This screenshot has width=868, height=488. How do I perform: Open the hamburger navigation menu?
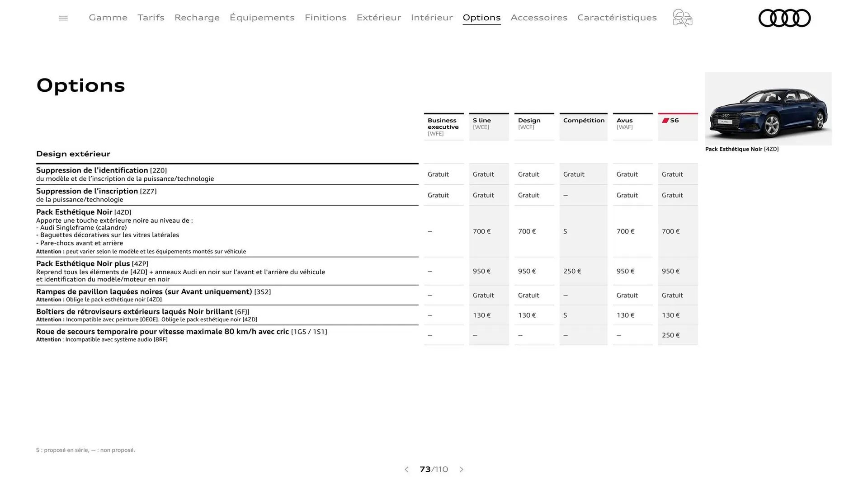63,18
